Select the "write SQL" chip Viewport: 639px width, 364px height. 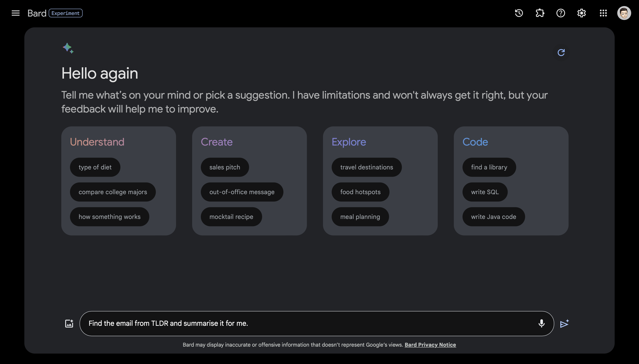point(485,192)
